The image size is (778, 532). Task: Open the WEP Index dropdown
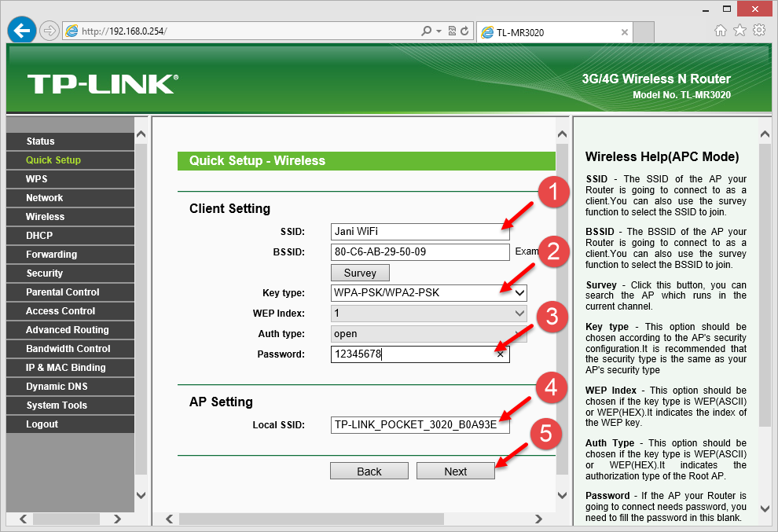[429, 314]
